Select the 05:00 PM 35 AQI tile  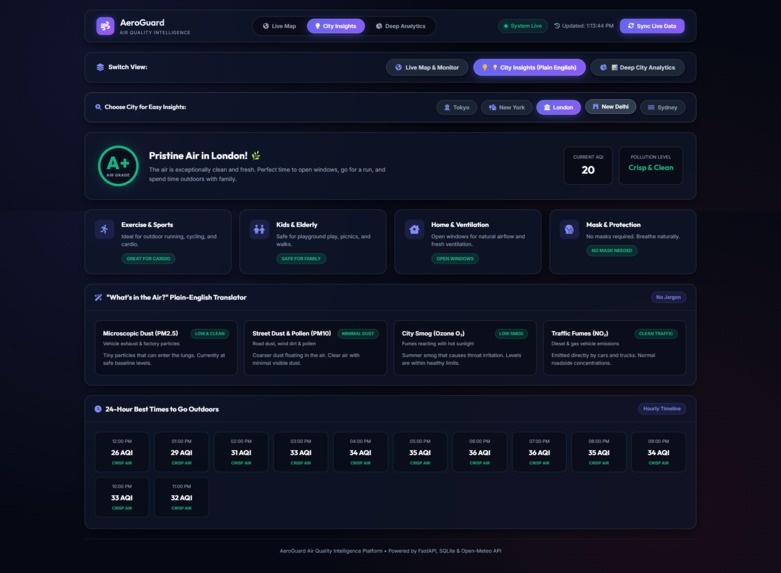point(420,452)
